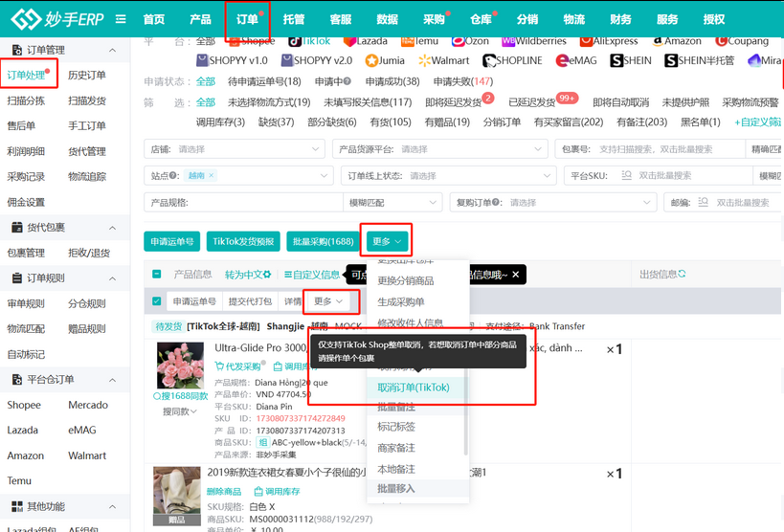Click the 平台SKU batch search icon
The height and width of the screenshot is (532, 784).
coord(626,175)
